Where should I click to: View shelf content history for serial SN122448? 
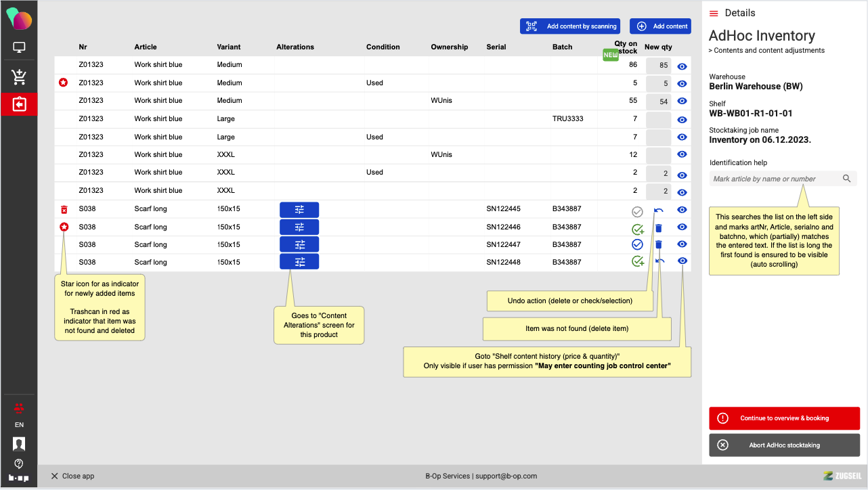682,261
